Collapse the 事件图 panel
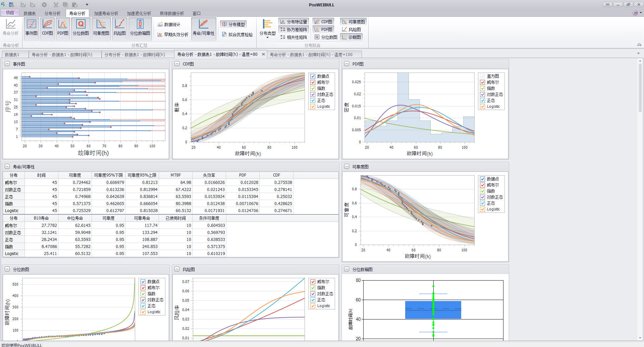Image resolution: width=644 pixels, height=347 pixels. (x=7, y=64)
